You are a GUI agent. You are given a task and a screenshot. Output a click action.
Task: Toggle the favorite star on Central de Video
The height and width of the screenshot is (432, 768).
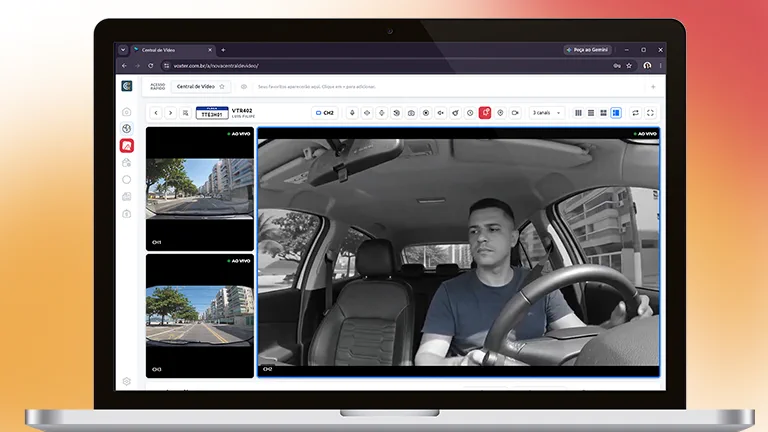pyautogui.click(x=222, y=87)
